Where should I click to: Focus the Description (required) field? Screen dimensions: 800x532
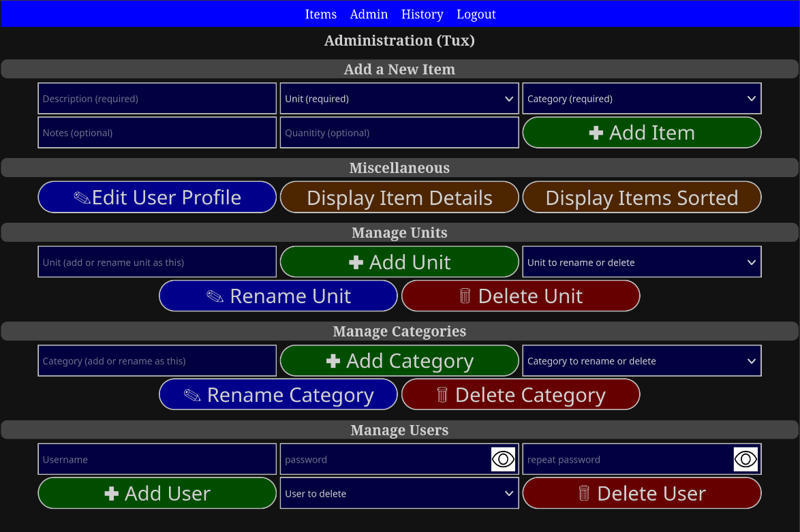[x=157, y=99]
